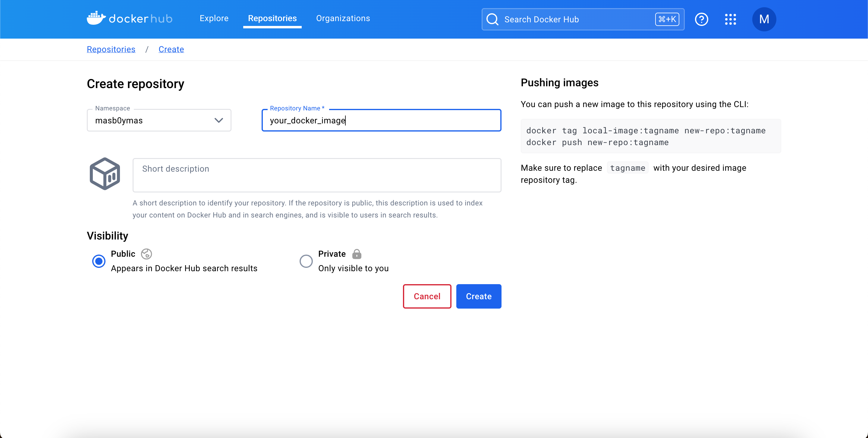Click into the Short description box
868x438 pixels.
[x=317, y=175]
